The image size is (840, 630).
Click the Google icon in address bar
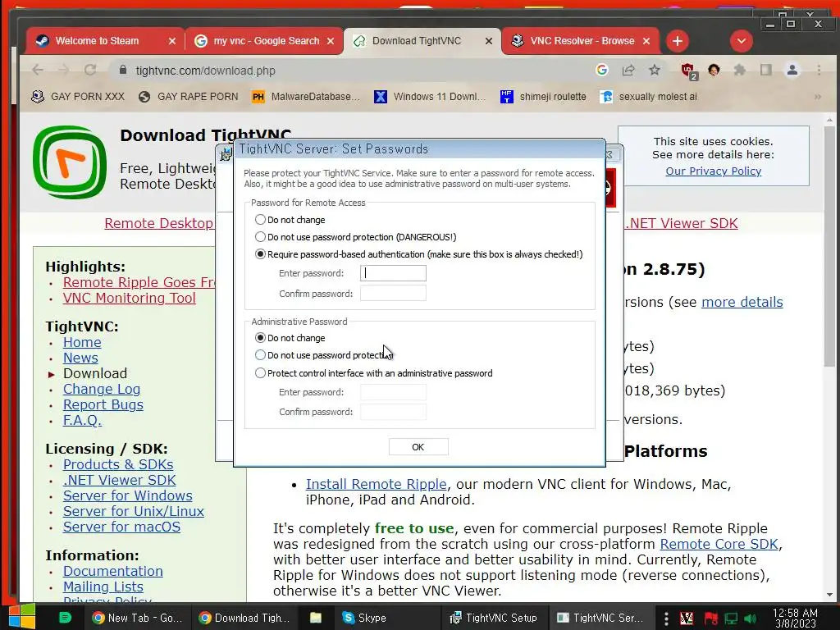pos(601,70)
